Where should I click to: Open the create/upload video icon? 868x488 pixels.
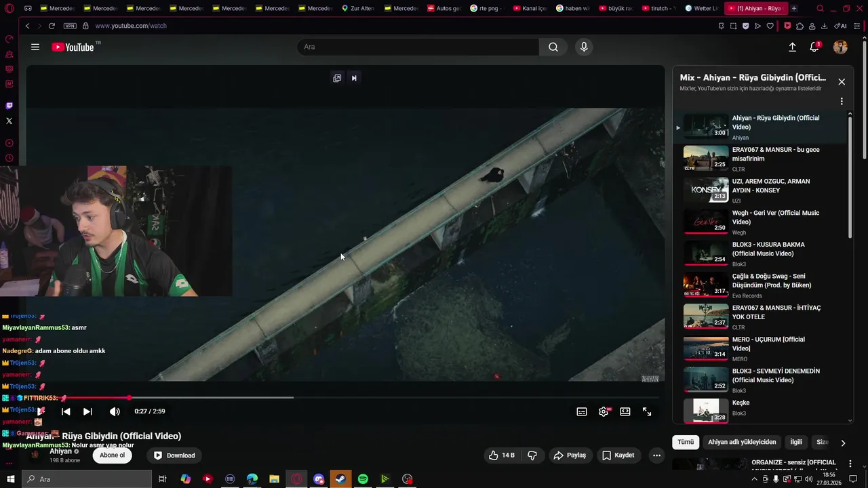pyautogui.click(x=792, y=47)
